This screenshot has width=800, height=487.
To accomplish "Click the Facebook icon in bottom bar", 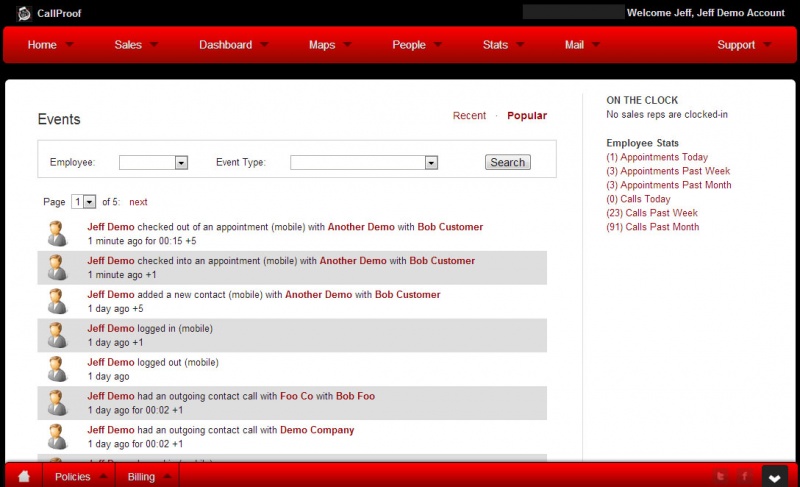I will pyautogui.click(x=744, y=476).
